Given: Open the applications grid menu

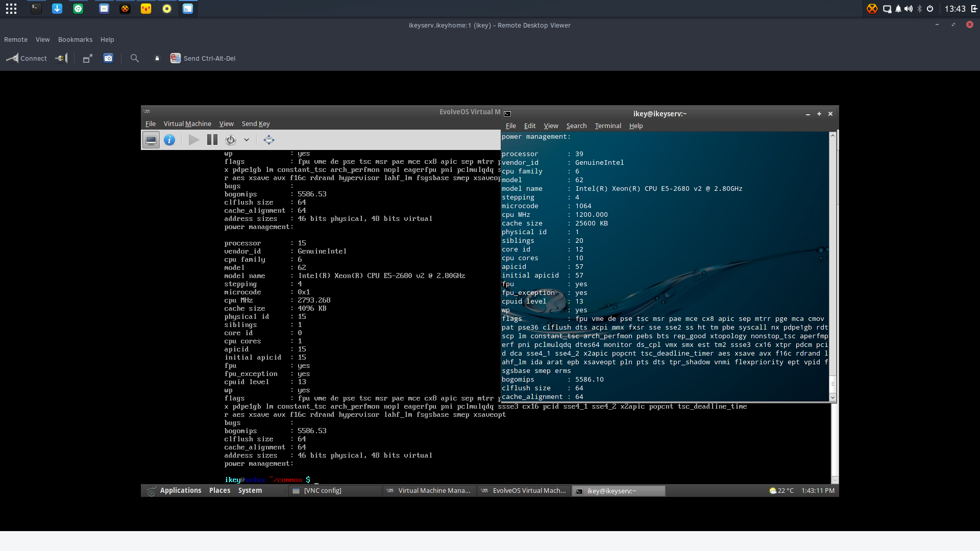Looking at the screenshot, I should pos(11,9).
